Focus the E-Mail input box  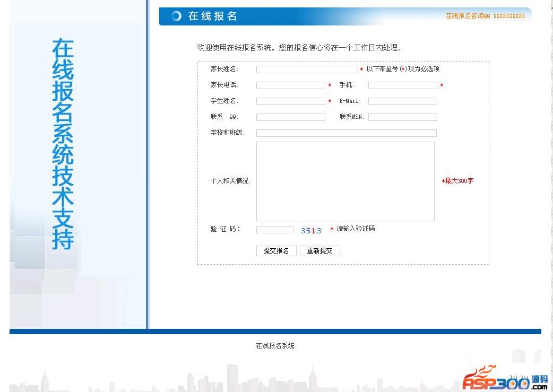pos(403,101)
